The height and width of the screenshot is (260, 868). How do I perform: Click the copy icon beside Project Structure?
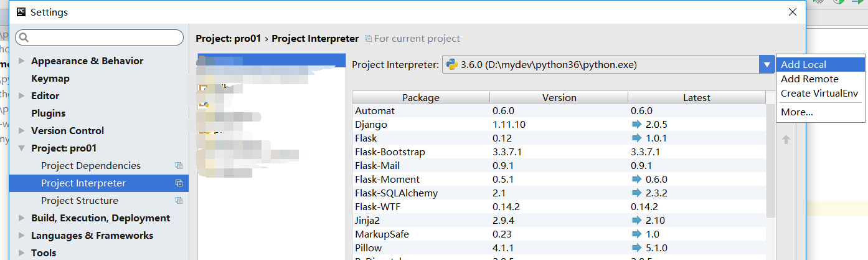(179, 201)
